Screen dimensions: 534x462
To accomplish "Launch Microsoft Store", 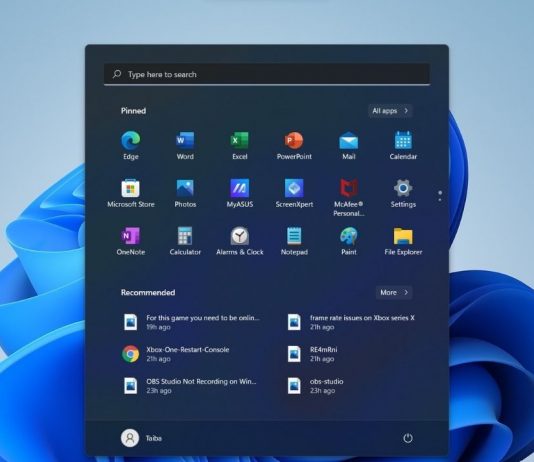I will coord(131,193).
